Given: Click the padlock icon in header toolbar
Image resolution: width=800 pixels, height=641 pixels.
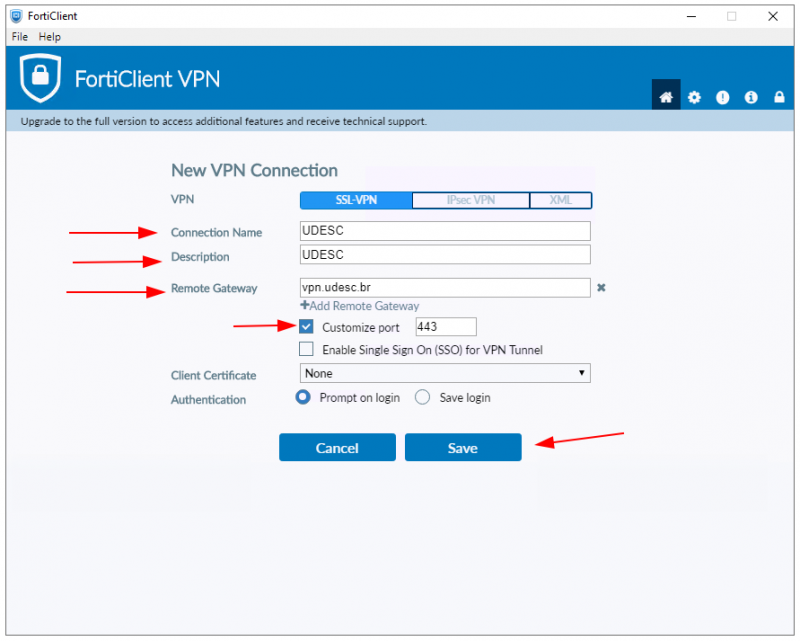Looking at the screenshot, I should (x=778, y=97).
